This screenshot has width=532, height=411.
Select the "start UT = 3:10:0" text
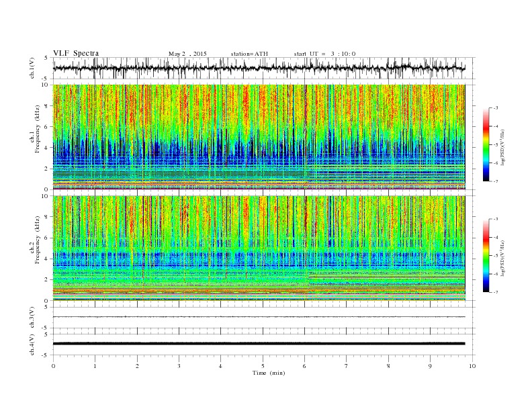[x=324, y=54]
